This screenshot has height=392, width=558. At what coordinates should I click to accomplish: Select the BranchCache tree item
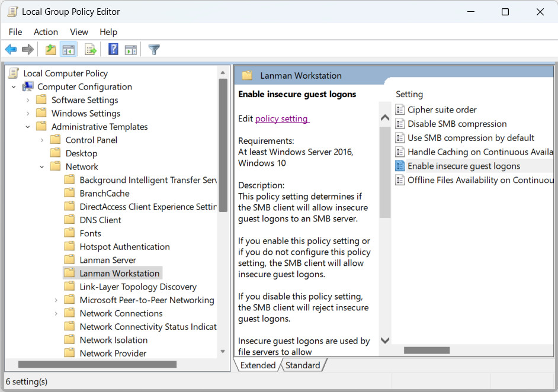coord(104,193)
